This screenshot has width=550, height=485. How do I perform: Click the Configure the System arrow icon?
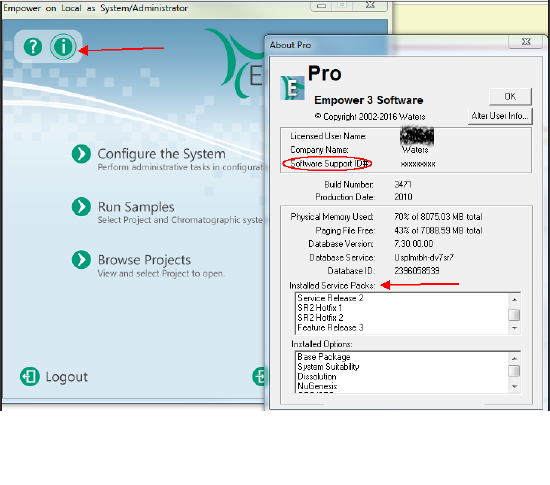pos(81,154)
